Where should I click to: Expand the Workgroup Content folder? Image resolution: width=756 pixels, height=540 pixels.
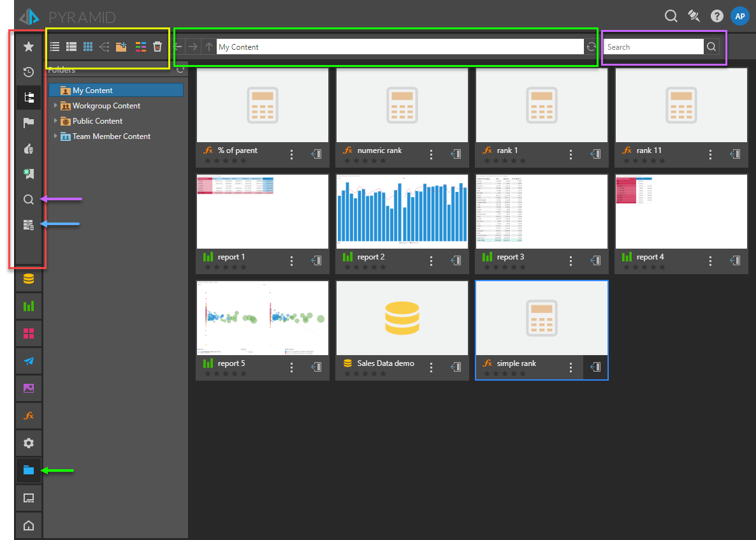tap(55, 106)
